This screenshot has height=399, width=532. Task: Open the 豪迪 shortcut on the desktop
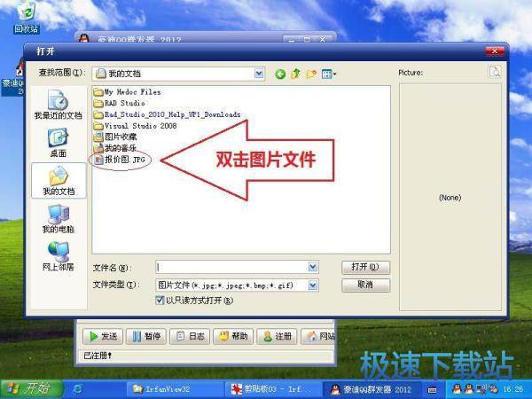[x=13, y=78]
